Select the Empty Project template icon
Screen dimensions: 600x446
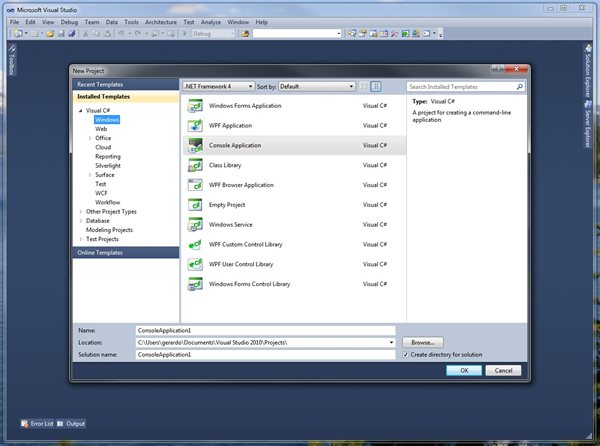[x=195, y=205]
